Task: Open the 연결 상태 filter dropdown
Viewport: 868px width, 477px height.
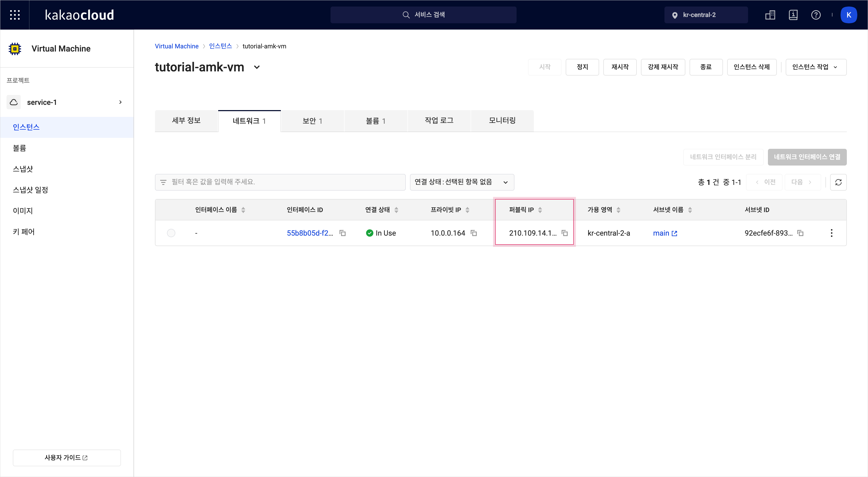Action: [x=462, y=182]
